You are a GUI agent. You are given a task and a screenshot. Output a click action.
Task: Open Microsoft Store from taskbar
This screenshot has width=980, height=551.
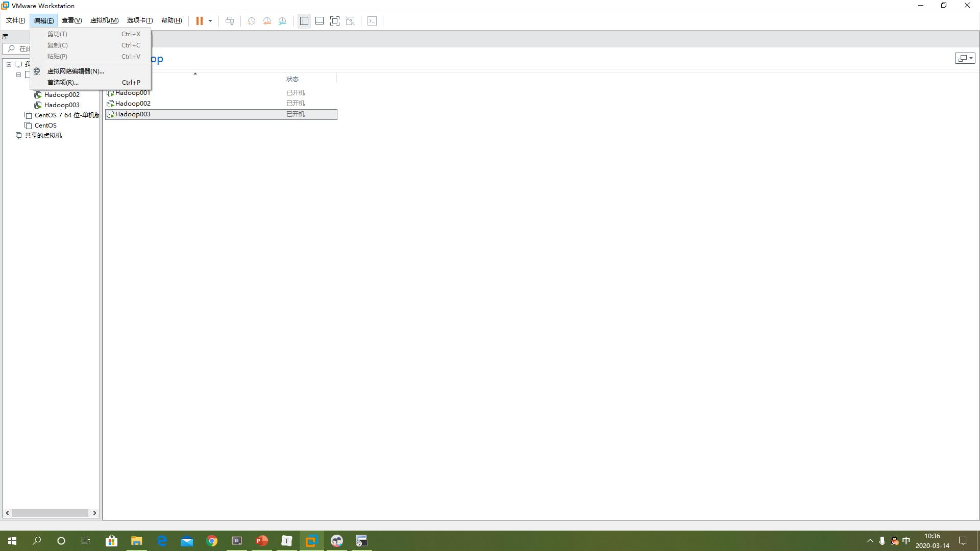111,541
